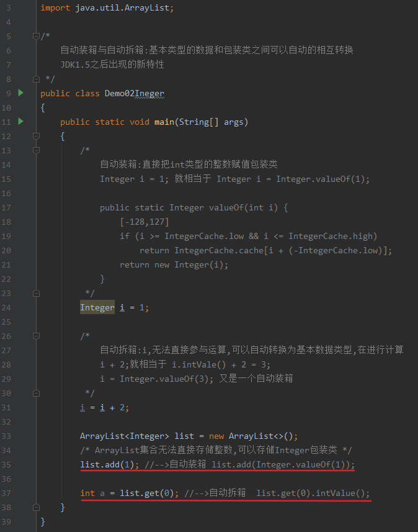Fold the autoboxing comment starting line 13
This screenshot has height=532, width=418.
pyautogui.click(x=36, y=150)
